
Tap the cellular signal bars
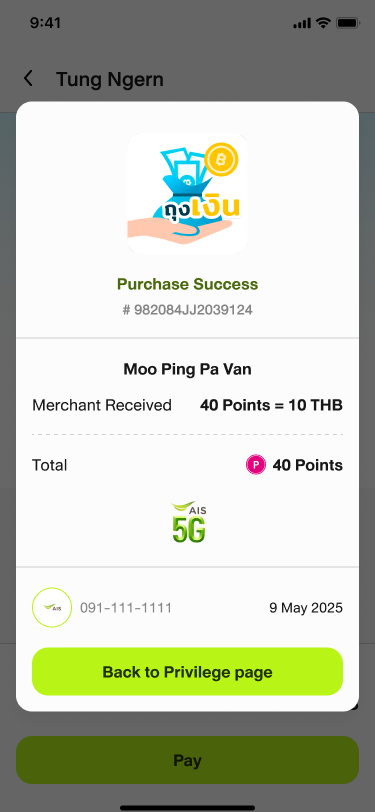[x=302, y=24]
